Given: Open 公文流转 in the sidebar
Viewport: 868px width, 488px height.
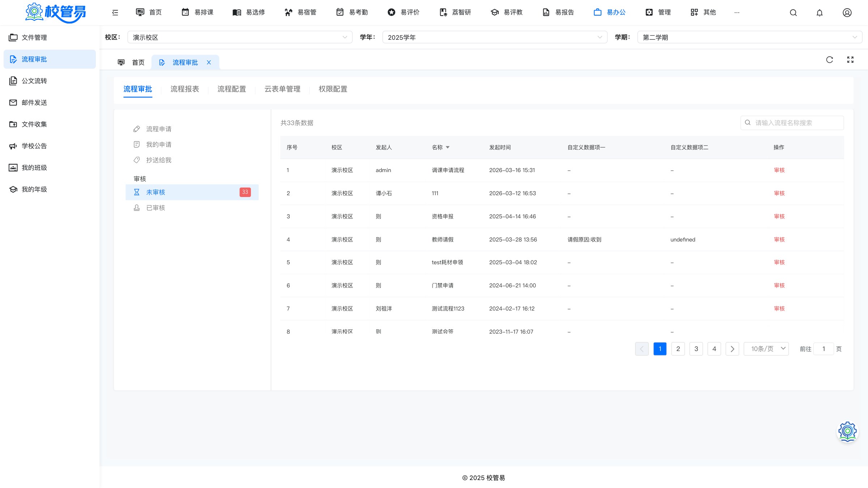Looking at the screenshot, I should (50, 81).
